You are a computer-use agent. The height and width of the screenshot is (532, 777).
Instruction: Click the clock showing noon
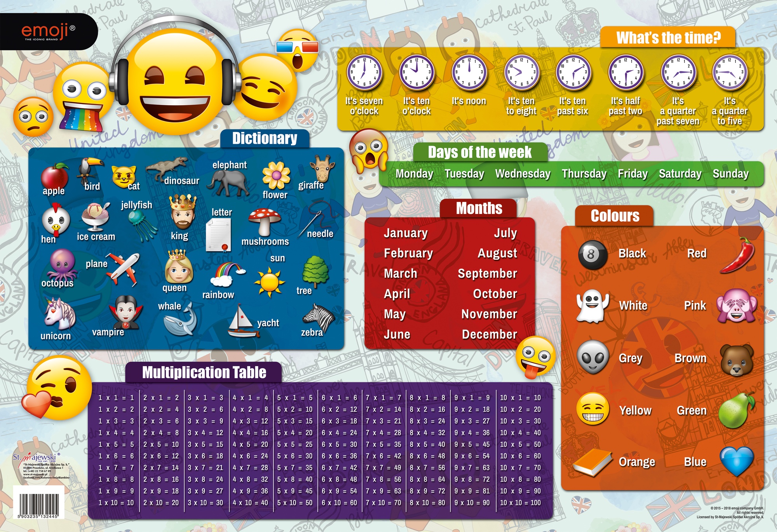pyautogui.click(x=469, y=73)
